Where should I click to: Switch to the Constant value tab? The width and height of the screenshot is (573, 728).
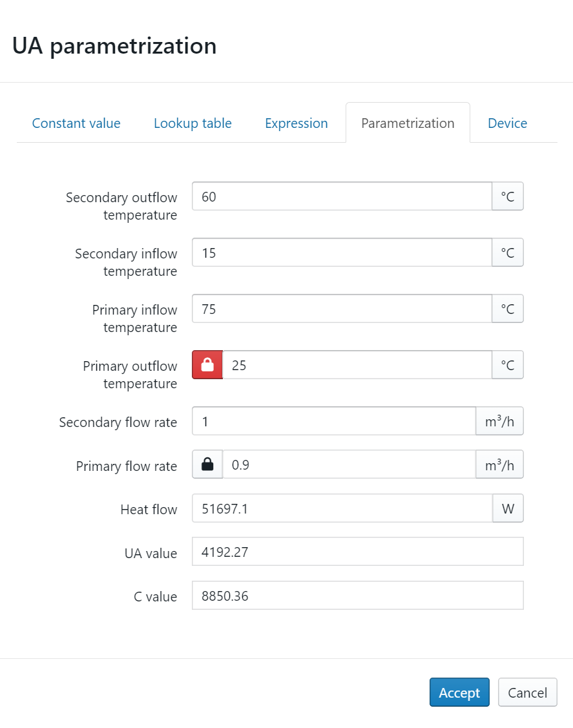click(76, 123)
